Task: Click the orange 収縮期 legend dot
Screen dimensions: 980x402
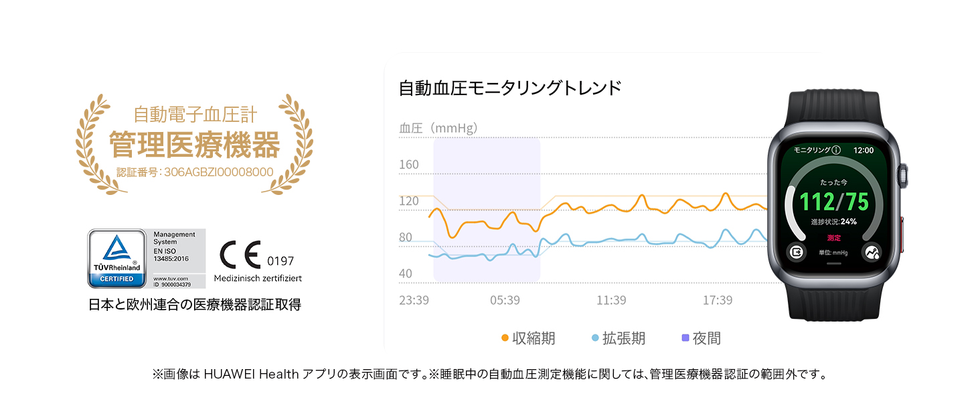Action: pos(505,338)
